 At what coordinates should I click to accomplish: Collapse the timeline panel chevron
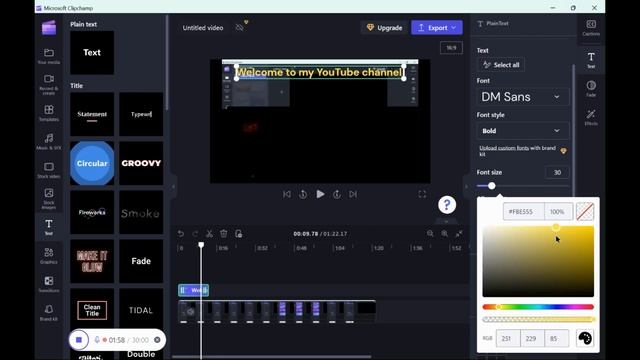click(447, 221)
